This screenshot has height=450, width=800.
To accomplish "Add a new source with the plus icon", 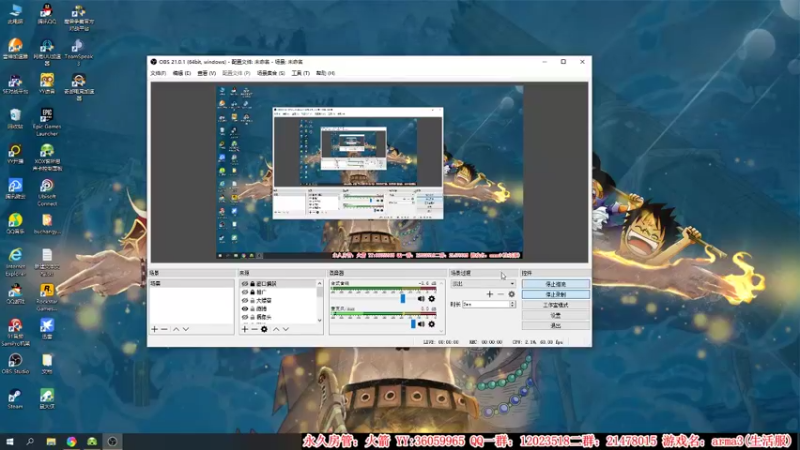I will 244,329.
